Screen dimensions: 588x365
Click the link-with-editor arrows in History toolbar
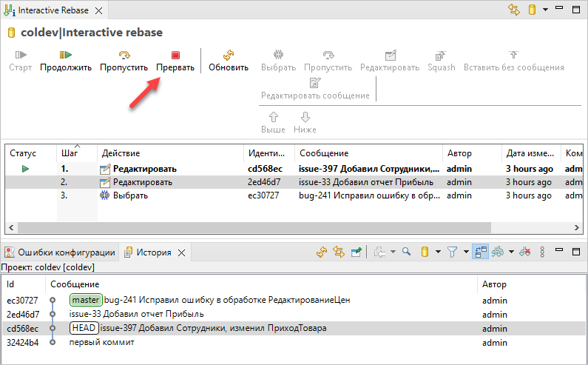coord(339,252)
